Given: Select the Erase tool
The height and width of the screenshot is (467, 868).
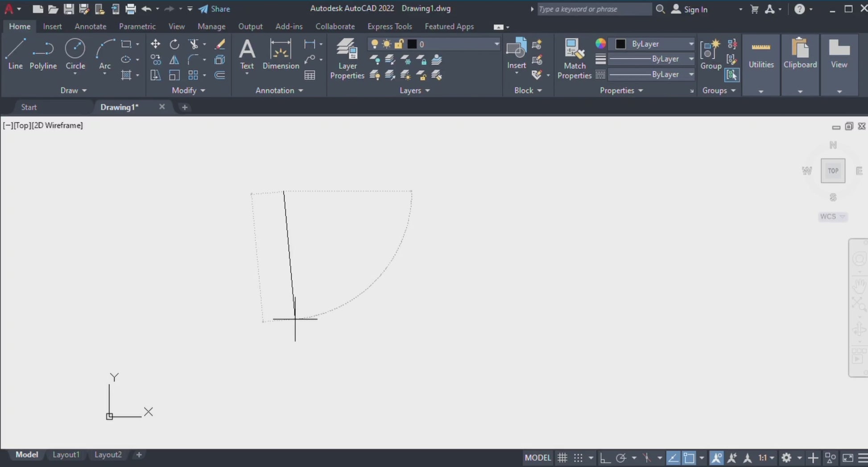Looking at the screenshot, I should pos(220,44).
